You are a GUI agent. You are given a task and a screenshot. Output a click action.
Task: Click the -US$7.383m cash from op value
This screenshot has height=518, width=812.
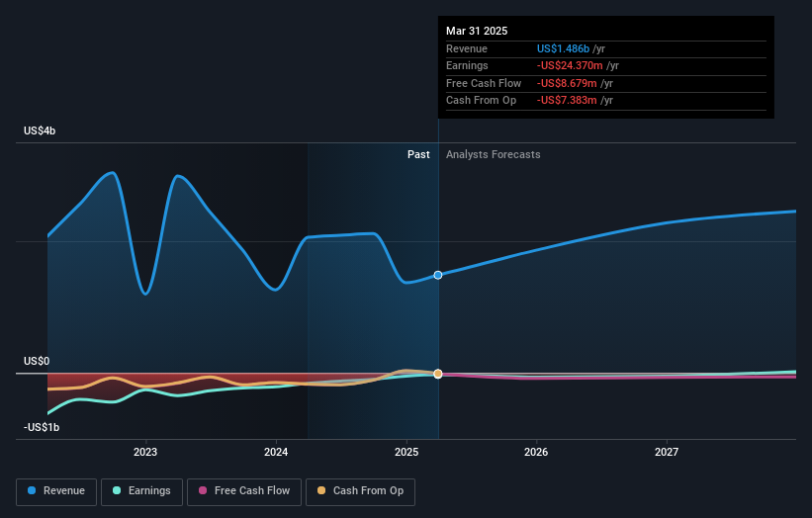(567, 101)
